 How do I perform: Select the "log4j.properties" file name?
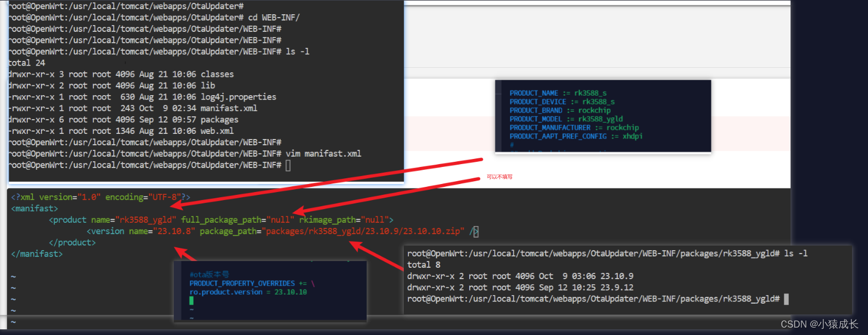[238, 97]
